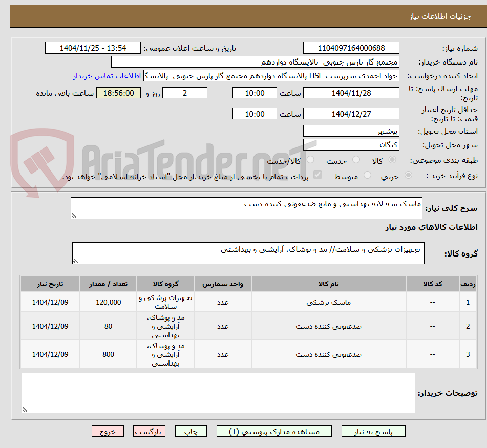Click the گروه کالا text area
The image size is (487, 448).
[248, 253]
